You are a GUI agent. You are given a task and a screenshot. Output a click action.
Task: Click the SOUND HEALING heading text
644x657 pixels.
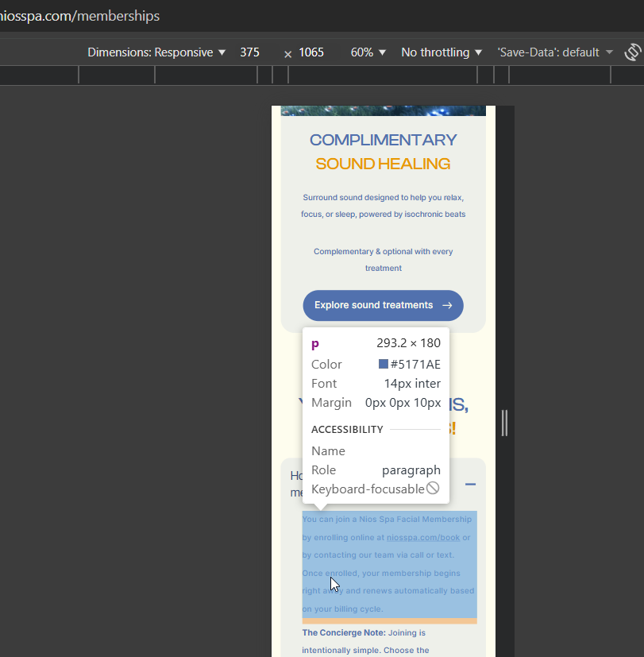pos(383,164)
